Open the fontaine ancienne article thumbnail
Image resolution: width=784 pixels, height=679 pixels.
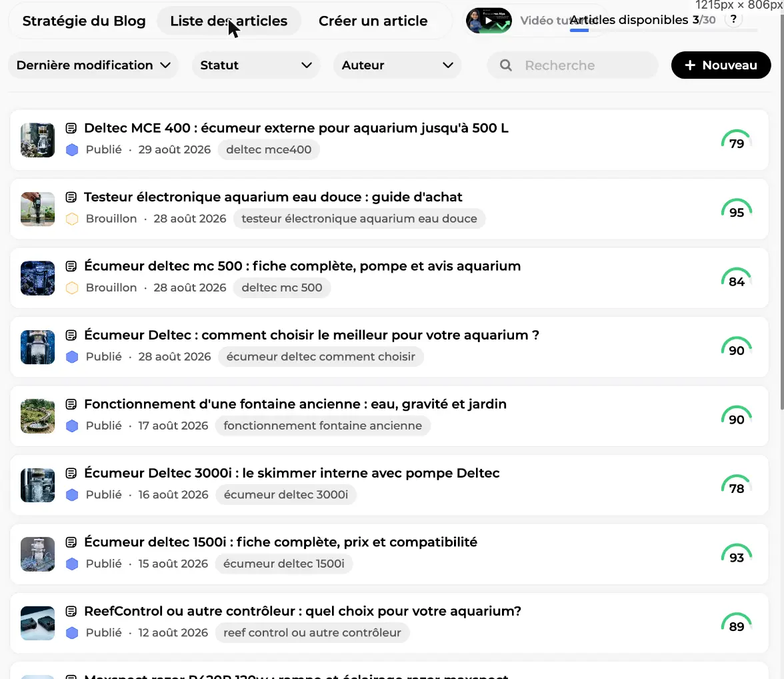pyautogui.click(x=37, y=416)
